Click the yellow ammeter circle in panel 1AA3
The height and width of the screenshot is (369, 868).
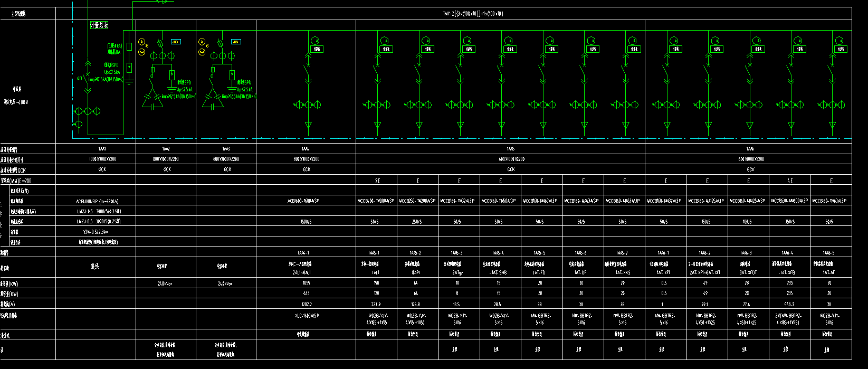pyautogui.click(x=202, y=42)
